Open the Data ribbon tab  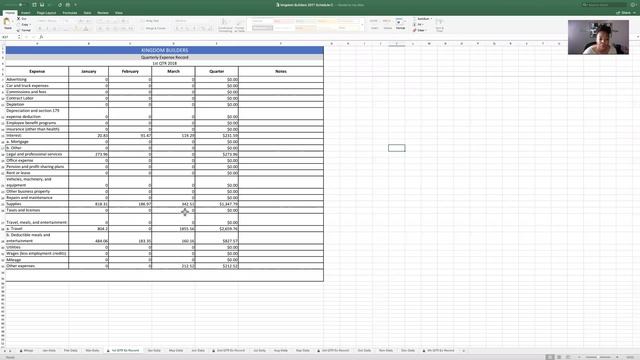[87, 13]
